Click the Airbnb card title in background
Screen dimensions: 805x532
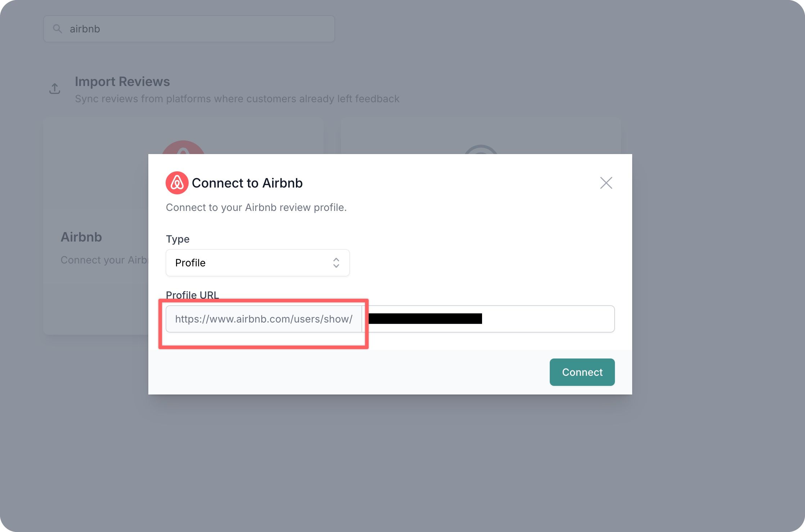point(81,237)
